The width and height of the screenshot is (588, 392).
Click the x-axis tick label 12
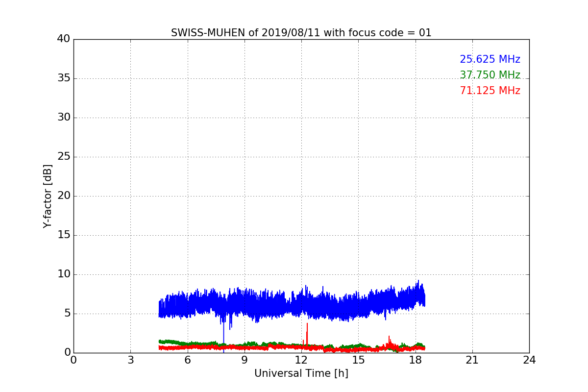(301, 360)
